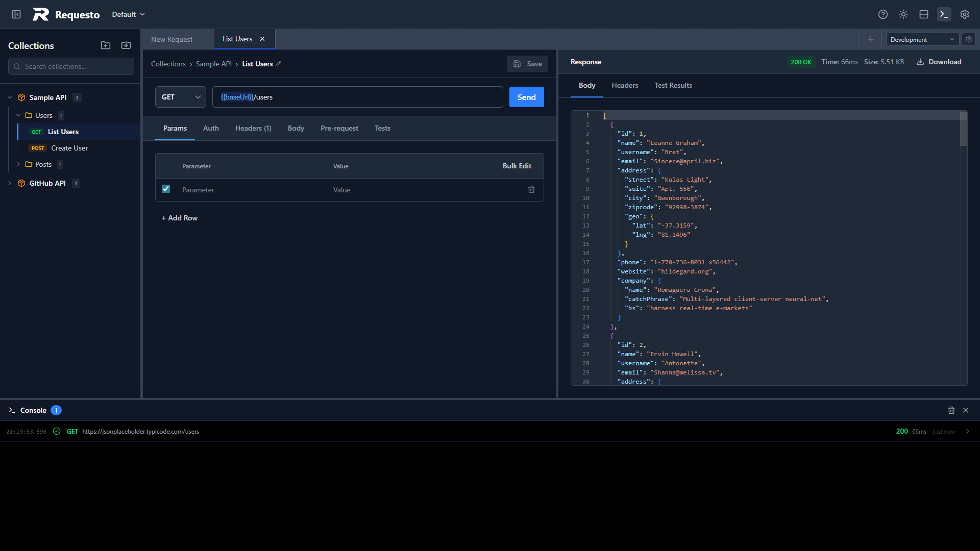Screen dimensions: 980x551
Task: Edit request name with the pencil icon
Action: 278,64
